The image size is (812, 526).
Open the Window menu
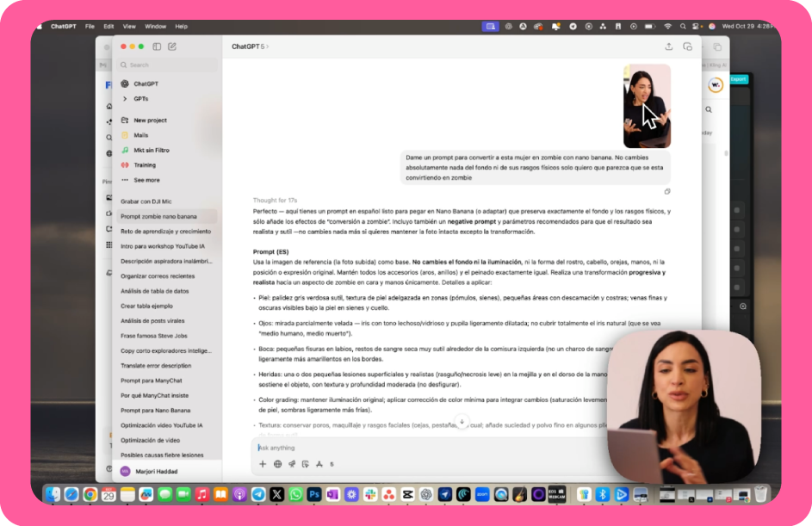click(x=155, y=27)
